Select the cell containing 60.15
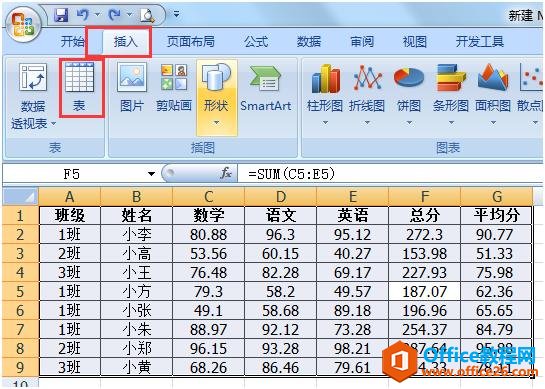Screen dimensions: 545x389 click(280, 253)
